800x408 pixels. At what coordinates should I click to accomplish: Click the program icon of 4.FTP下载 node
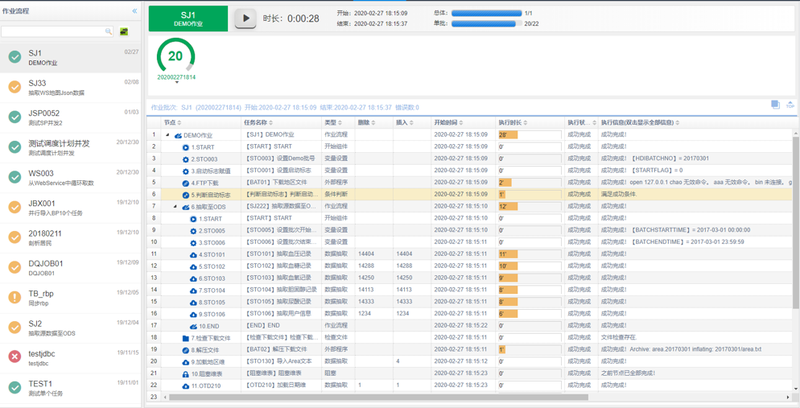186,183
